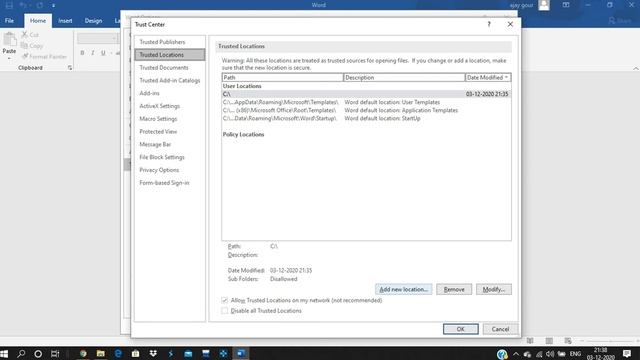Toggle Underline formatting in Word ribbon
Viewport: 640px width, 360px height.
pos(103,53)
